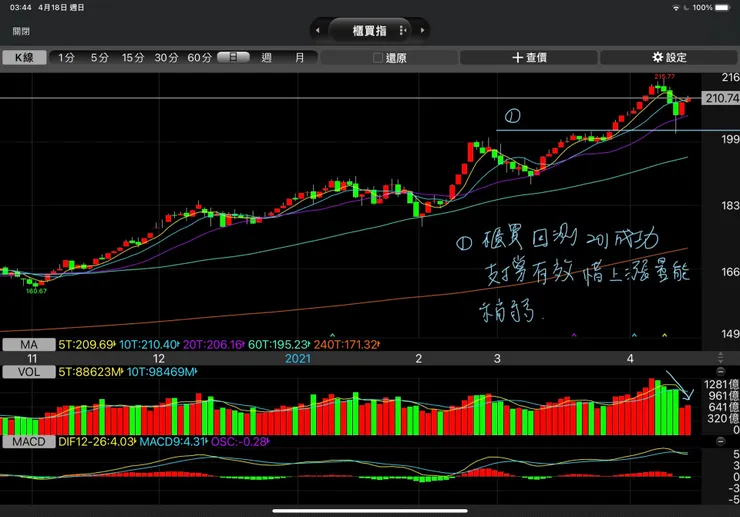Switch to the 30分 timeframe
This screenshot has width=740, height=517.
[166, 58]
